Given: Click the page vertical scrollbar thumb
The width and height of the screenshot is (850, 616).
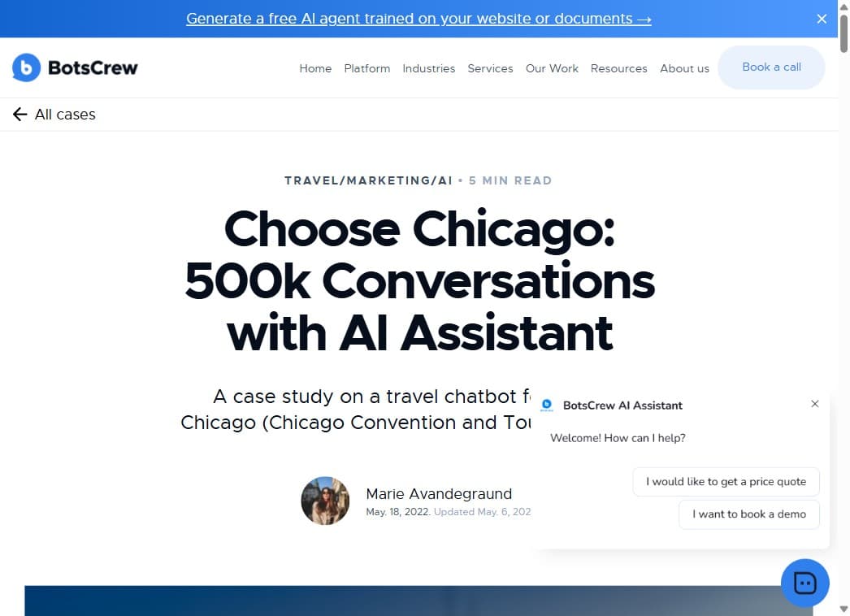Looking at the screenshot, I should [x=843, y=33].
